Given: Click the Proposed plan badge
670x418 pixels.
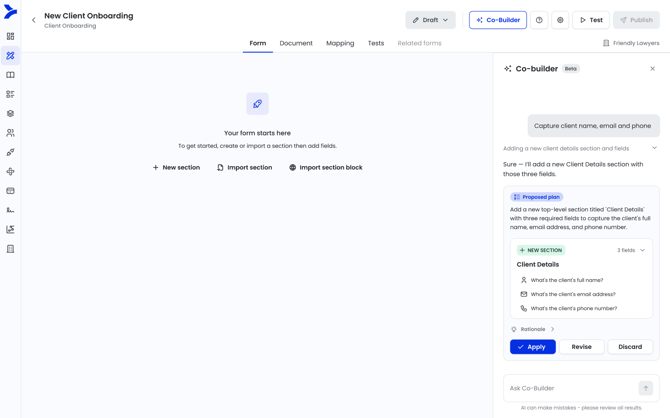Looking at the screenshot, I should (x=537, y=197).
